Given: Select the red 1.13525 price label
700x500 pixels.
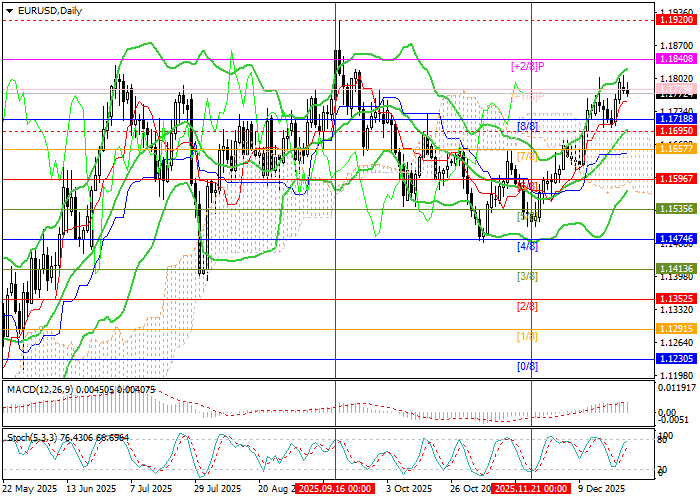Looking at the screenshot, I should 677,299.
